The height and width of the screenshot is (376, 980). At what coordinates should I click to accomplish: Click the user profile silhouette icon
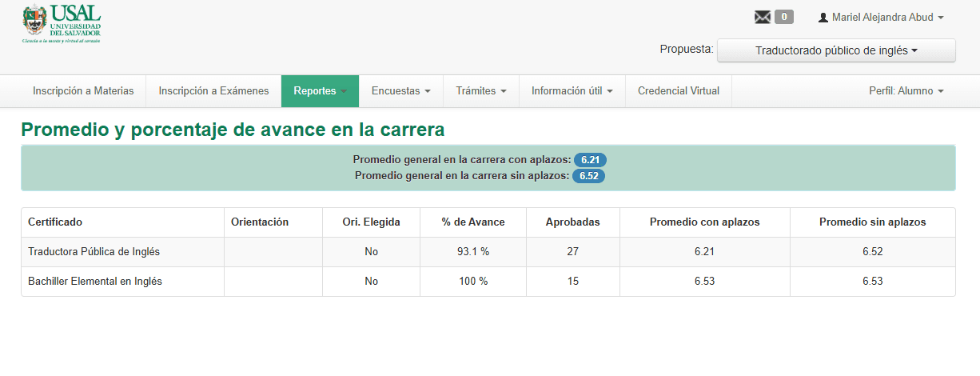(x=823, y=18)
